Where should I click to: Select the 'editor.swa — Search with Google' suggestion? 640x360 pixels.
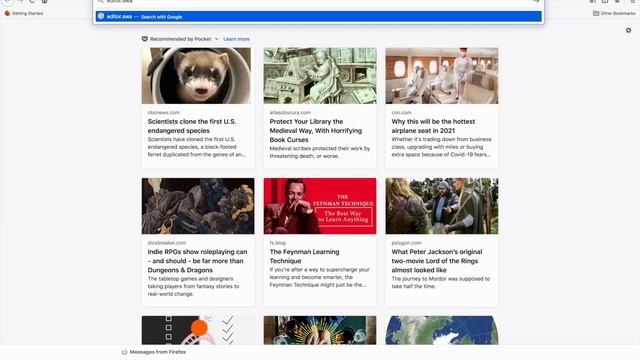318,16
